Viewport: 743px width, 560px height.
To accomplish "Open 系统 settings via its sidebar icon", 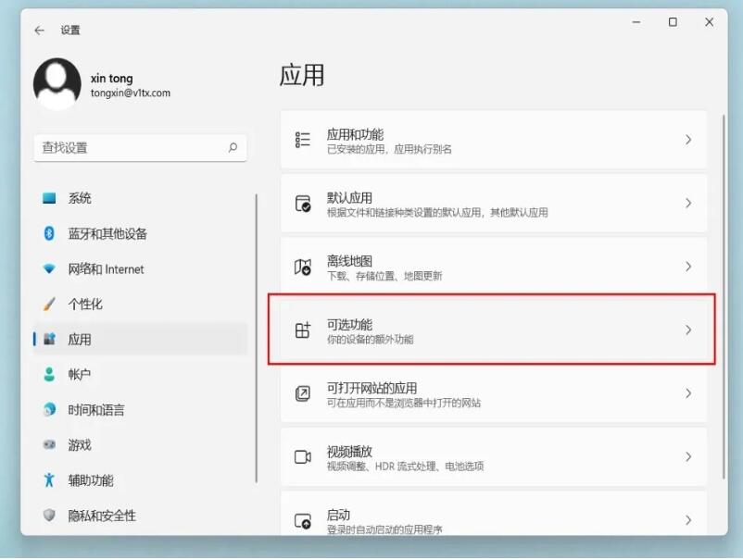I will [x=49, y=198].
